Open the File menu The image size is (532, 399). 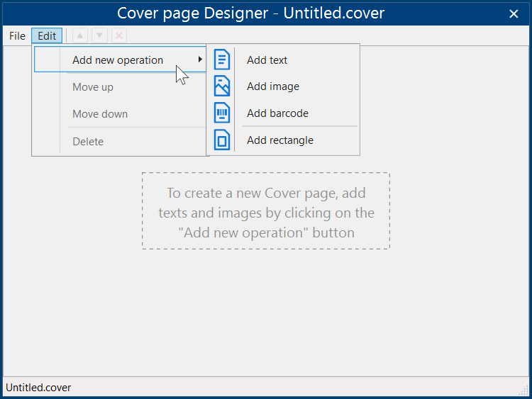pyautogui.click(x=17, y=35)
